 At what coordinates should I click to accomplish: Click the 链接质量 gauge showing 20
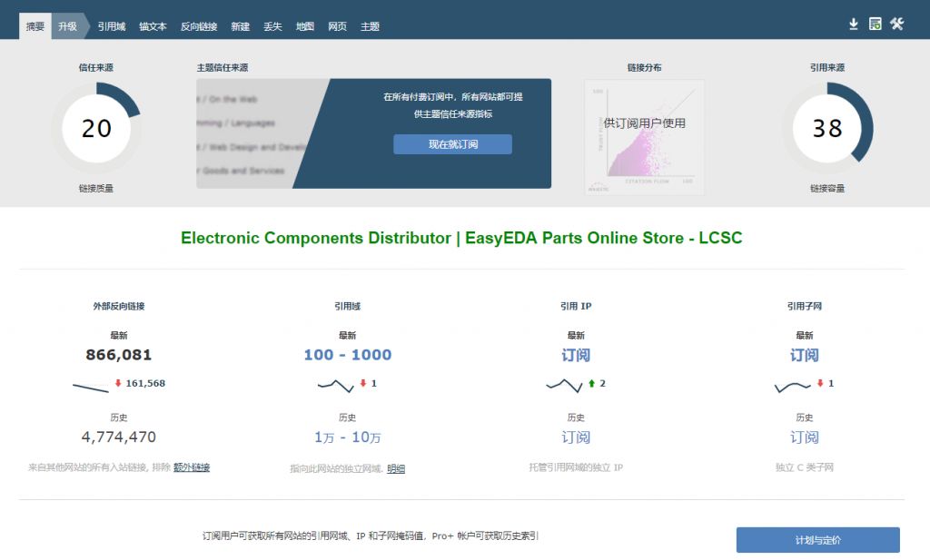96,129
